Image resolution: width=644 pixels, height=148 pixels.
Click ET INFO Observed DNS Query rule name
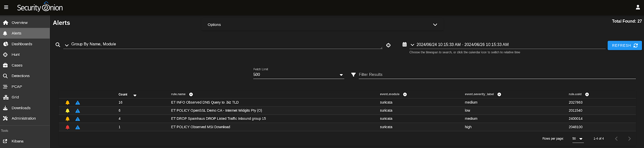(x=205, y=103)
